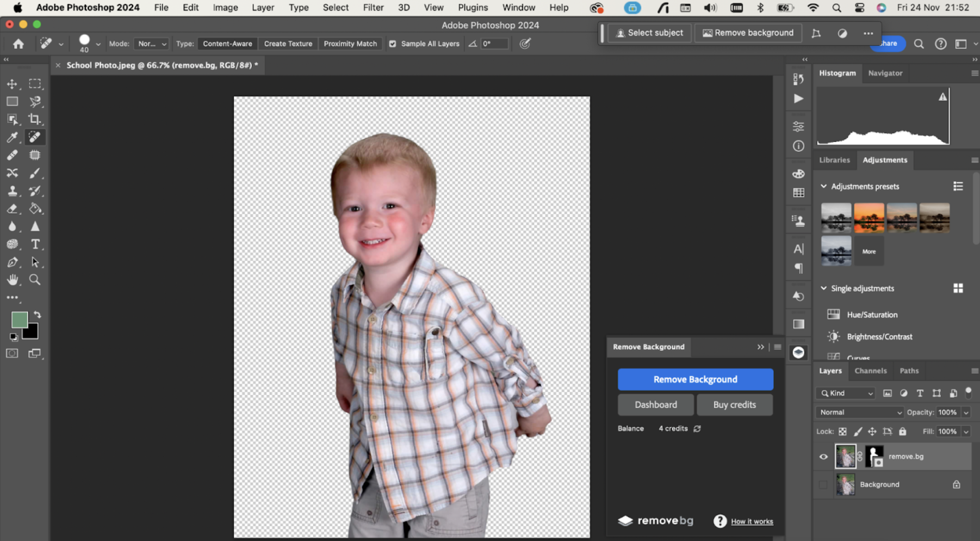The width and height of the screenshot is (980, 541).
Task: Open the How it works link
Action: 752,521
